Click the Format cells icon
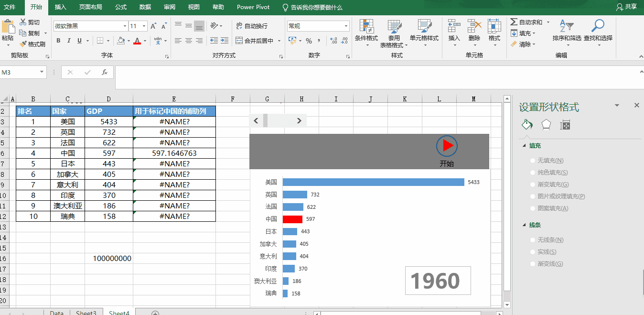 coord(494,26)
